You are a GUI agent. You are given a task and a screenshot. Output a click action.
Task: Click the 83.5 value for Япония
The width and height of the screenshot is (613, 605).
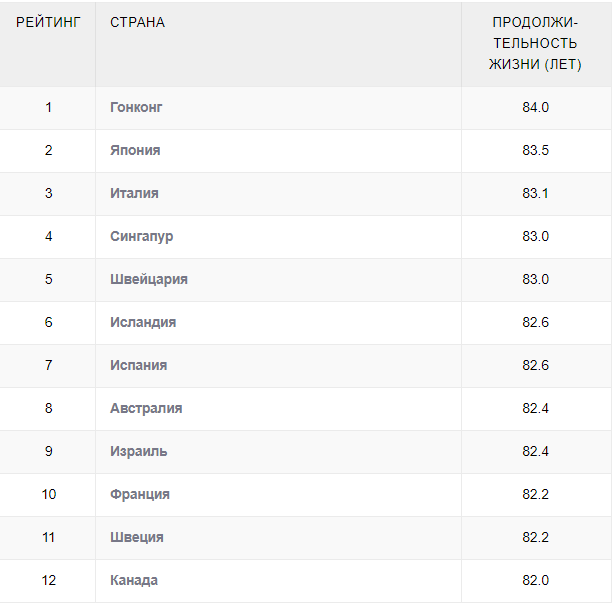click(536, 150)
